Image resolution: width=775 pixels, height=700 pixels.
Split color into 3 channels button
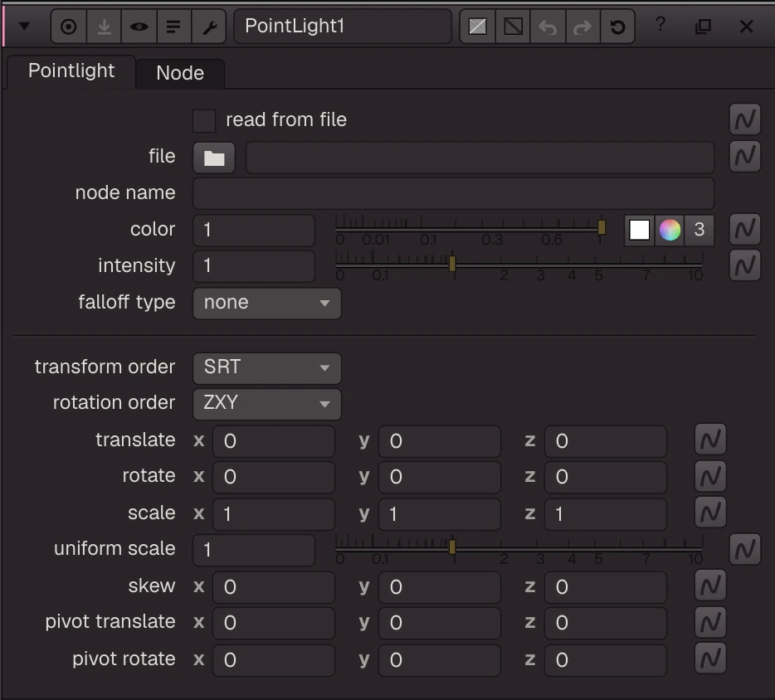tap(699, 231)
